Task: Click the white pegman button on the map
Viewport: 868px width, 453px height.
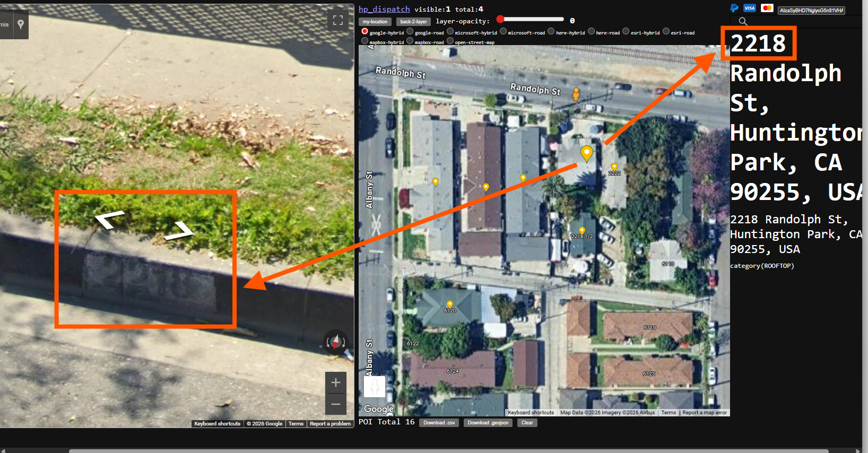Action: point(375,386)
